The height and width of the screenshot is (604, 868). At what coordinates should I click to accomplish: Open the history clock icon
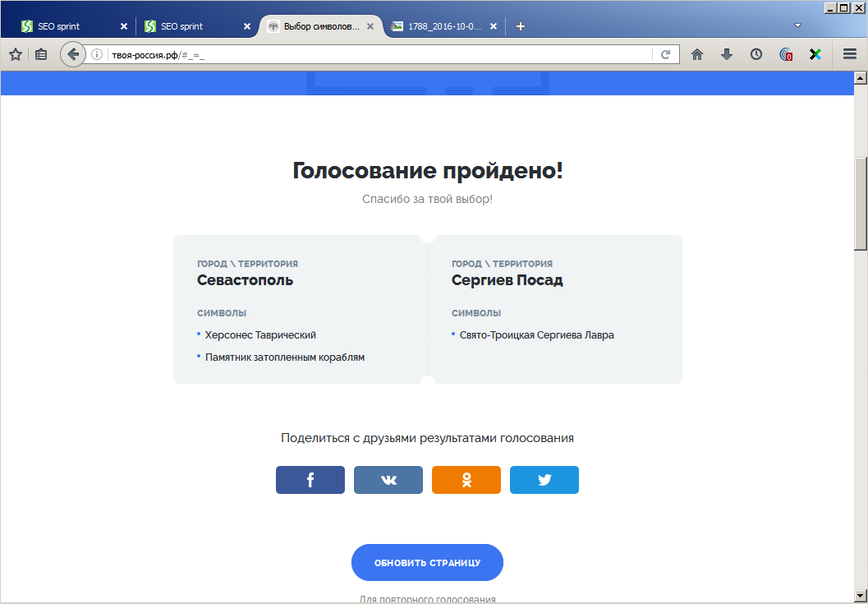[x=756, y=54]
